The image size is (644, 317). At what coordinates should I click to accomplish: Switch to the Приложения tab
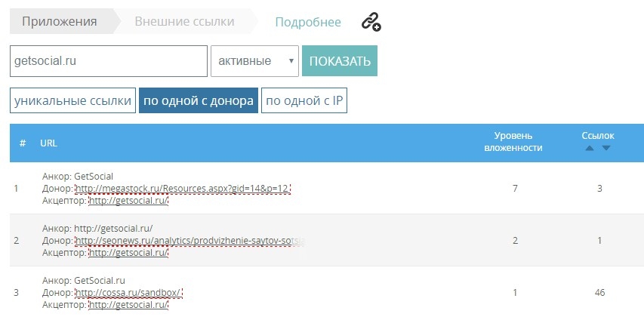pyautogui.click(x=59, y=22)
